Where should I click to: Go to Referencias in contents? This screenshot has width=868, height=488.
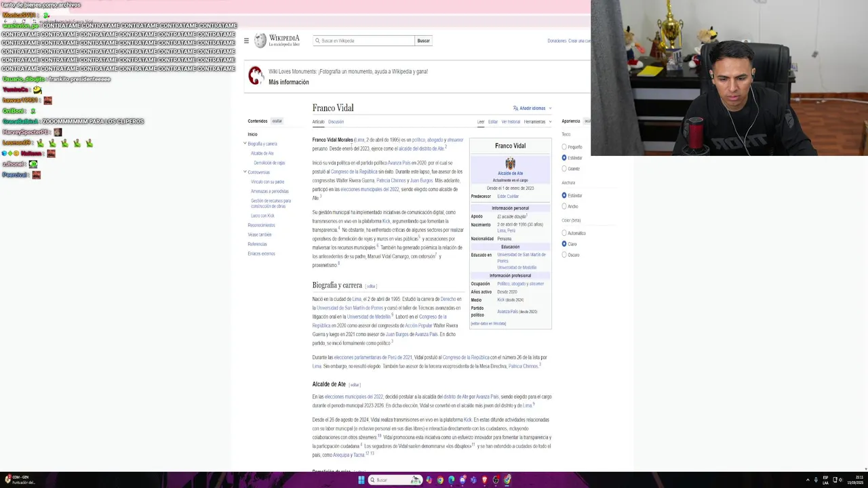click(257, 244)
